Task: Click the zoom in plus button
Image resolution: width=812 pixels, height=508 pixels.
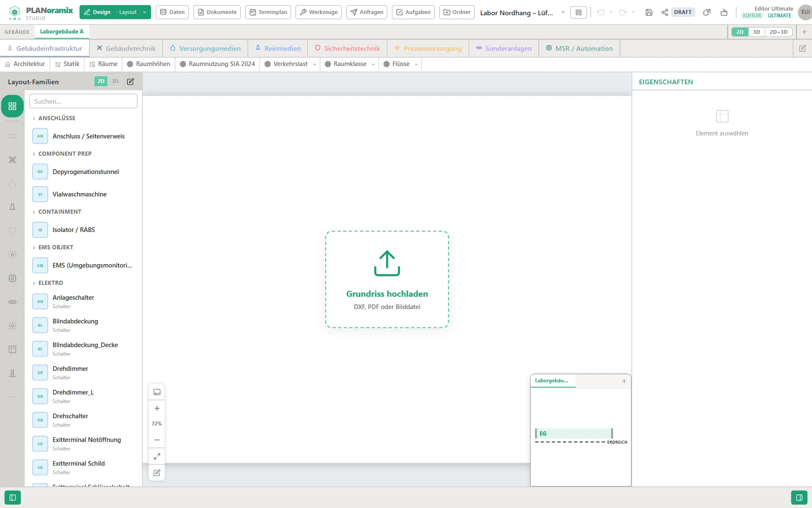Action: pos(157,409)
